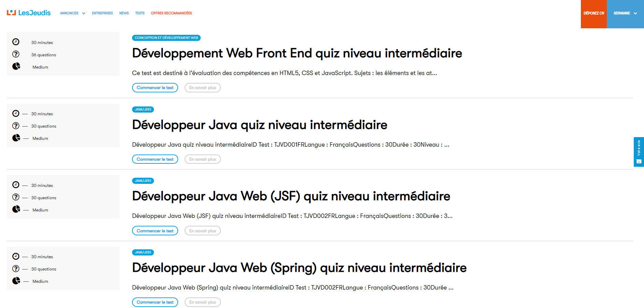Screen dimensions: 644x308
Task: Open the Servanne user account dropdown
Action: coord(625,13)
